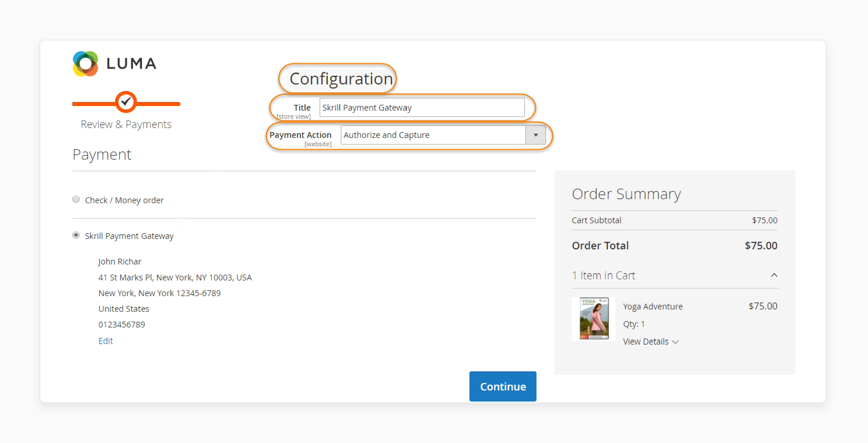Click the Configuration heading label
868x443 pixels.
[x=341, y=79]
